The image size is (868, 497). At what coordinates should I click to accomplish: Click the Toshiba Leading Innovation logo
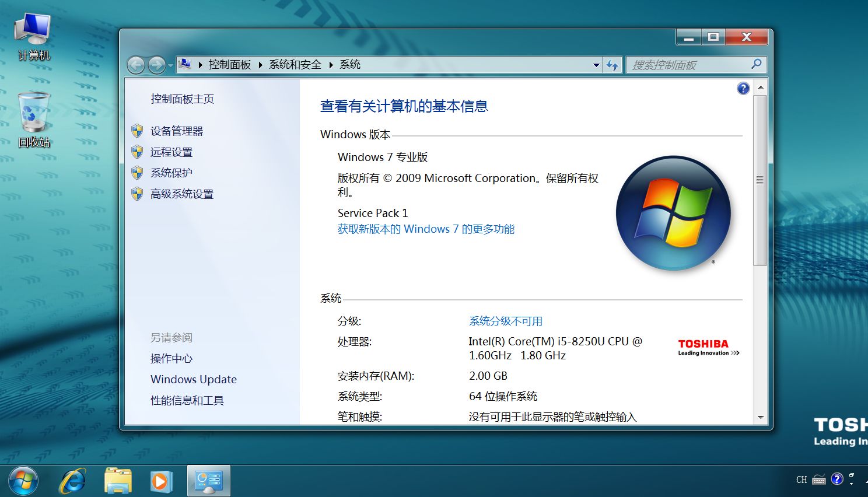click(x=709, y=347)
